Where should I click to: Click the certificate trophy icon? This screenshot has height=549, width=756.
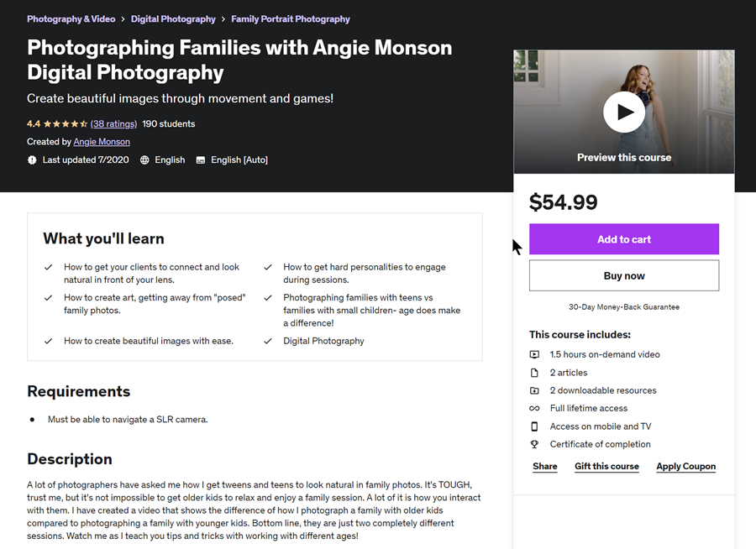tap(534, 444)
